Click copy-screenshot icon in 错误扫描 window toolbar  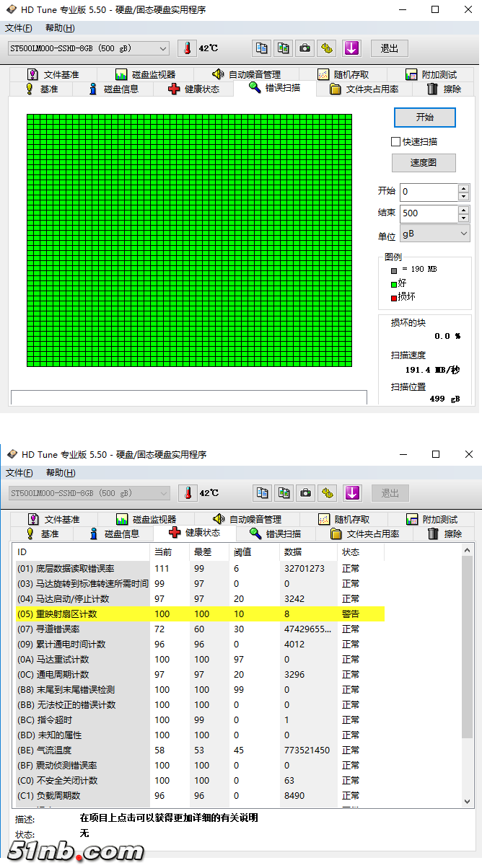[x=284, y=48]
